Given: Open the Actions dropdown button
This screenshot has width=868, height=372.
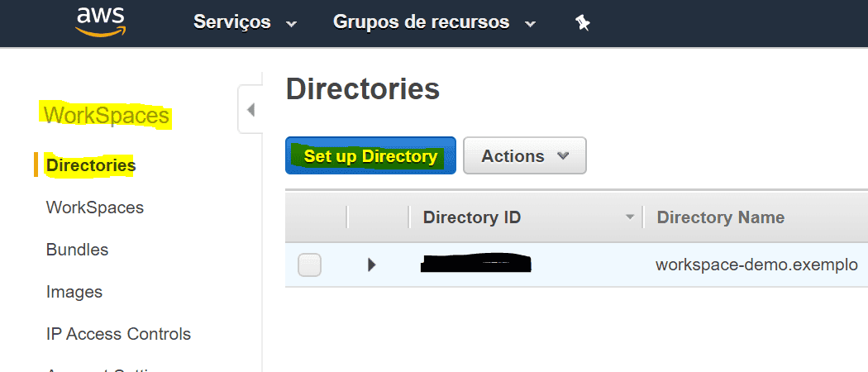Looking at the screenshot, I should tap(525, 156).
